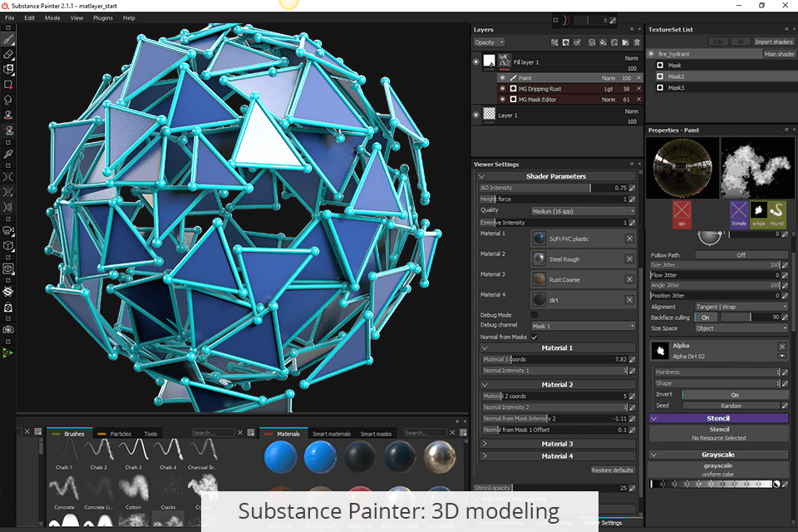Screen dimensions: 798x532
Task: Hide Fill layer 1 visibility
Action: pyautogui.click(x=475, y=62)
